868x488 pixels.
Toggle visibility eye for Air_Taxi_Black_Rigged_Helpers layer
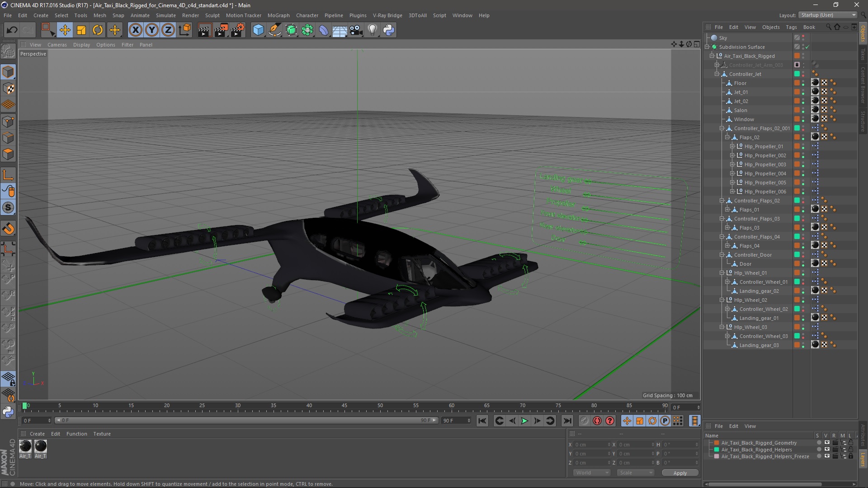pyautogui.click(x=827, y=450)
